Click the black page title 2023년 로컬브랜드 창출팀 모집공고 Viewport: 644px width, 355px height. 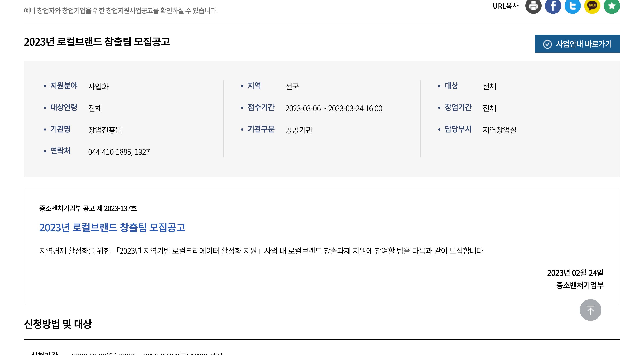[x=97, y=42]
